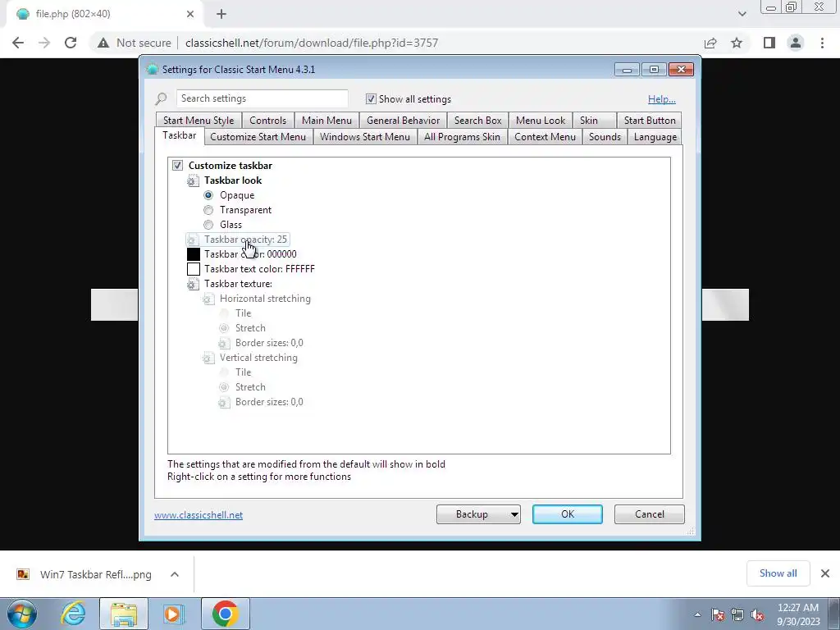The height and width of the screenshot is (630, 840).
Task: Share this page using the share icon
Action: pyautogui.click(x=710, y=43)
